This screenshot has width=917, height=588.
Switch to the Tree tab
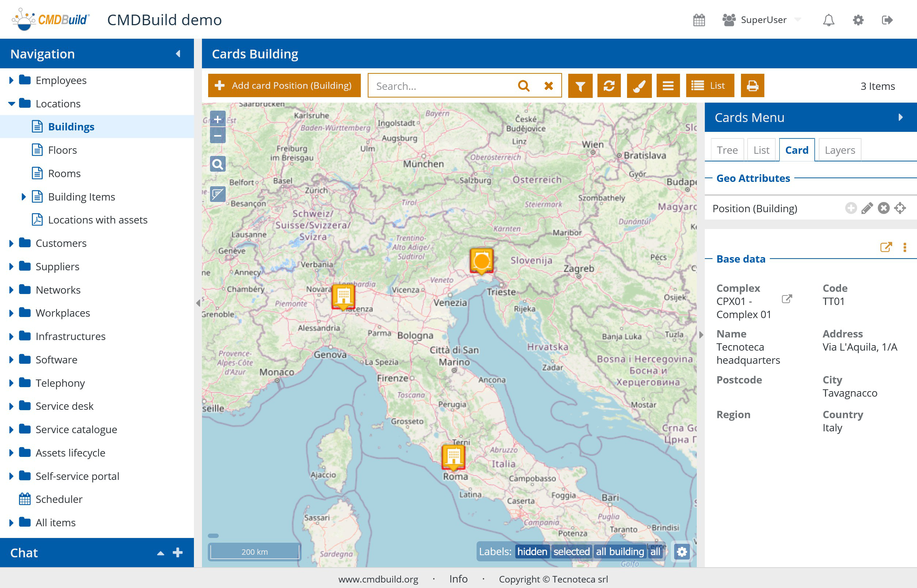(x=727, y=150)
